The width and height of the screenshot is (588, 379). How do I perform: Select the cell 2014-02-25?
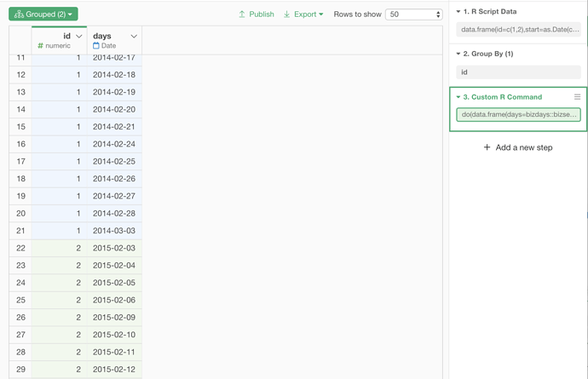tap(114, 162)
